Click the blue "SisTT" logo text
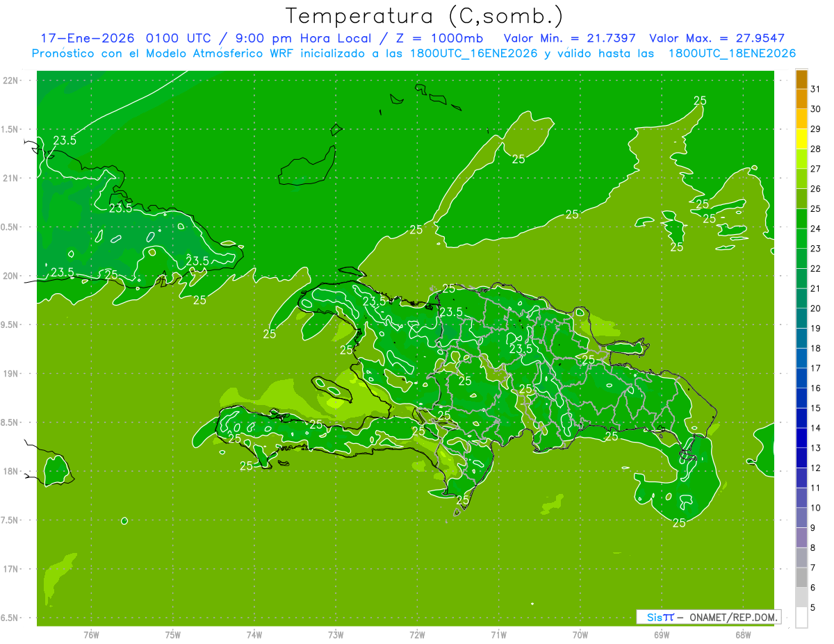Viewport: 834px width, 644px height. click(660, 617)
